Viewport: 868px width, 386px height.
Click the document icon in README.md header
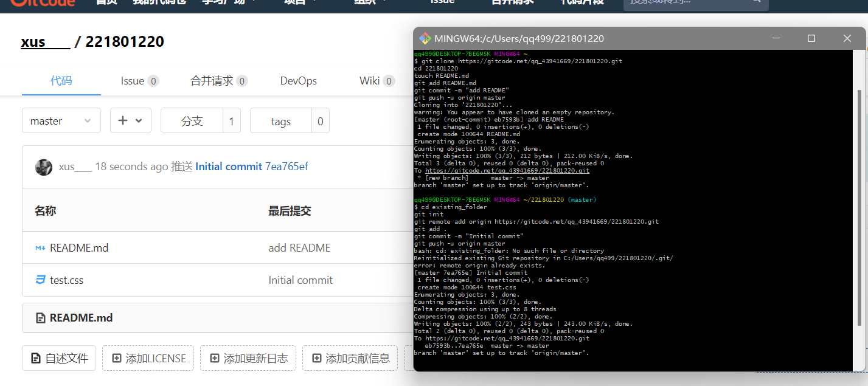coord(41,318)
